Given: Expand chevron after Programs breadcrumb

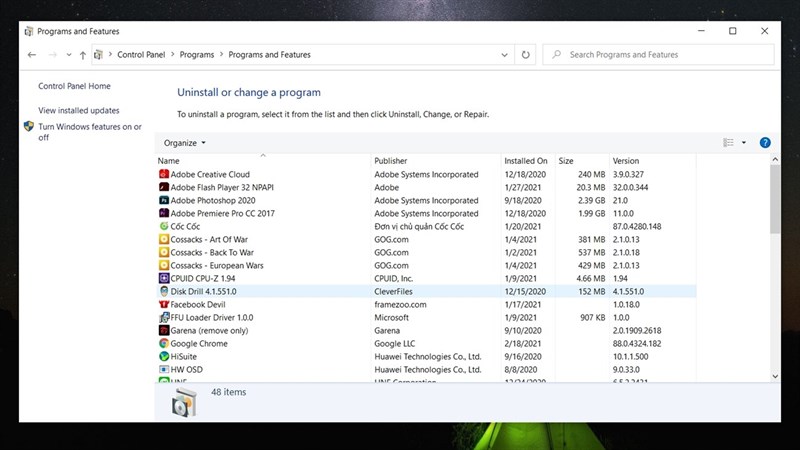Looking at the screenshot, I should [221, 54].
